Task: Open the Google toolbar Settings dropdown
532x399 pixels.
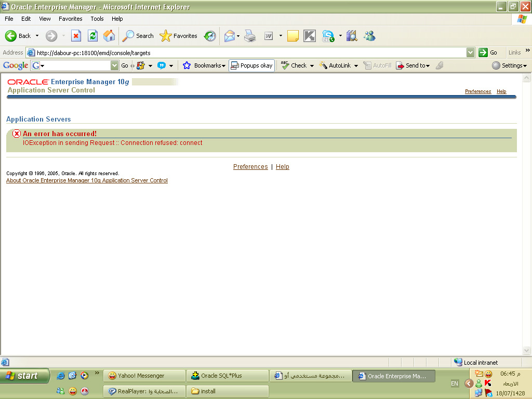Action: tap(509, 65)
